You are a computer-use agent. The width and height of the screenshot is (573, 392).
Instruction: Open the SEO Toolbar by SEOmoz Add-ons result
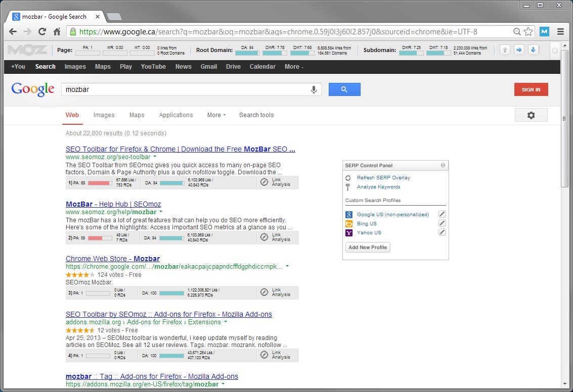click(x=169, y=315)
